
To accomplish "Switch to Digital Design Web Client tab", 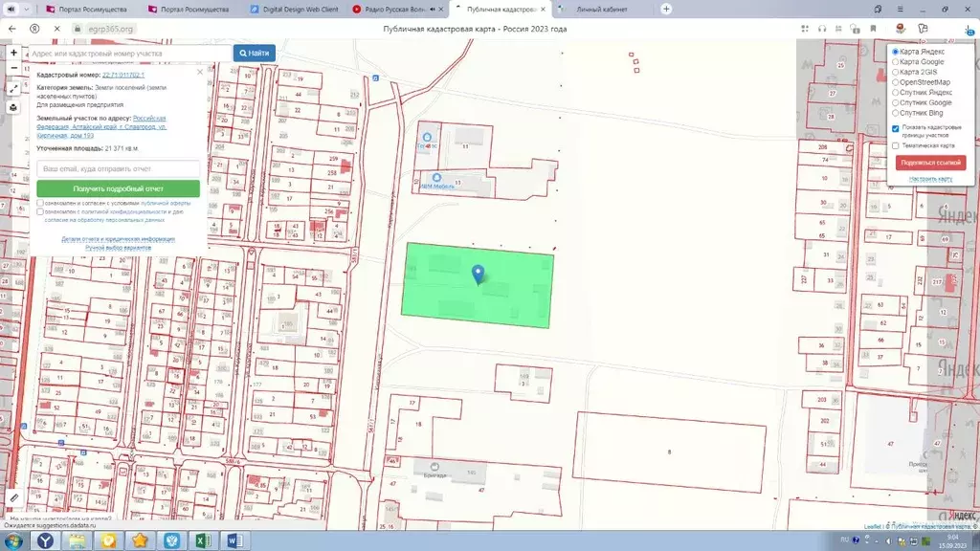I will tap(294, 9).
